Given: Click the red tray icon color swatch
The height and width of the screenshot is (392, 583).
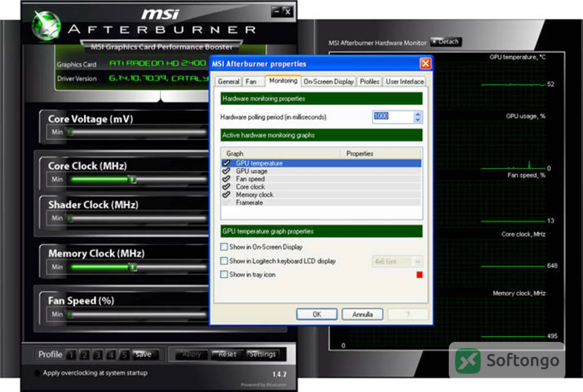Looking at the screenshot, I should pos(419,275).
